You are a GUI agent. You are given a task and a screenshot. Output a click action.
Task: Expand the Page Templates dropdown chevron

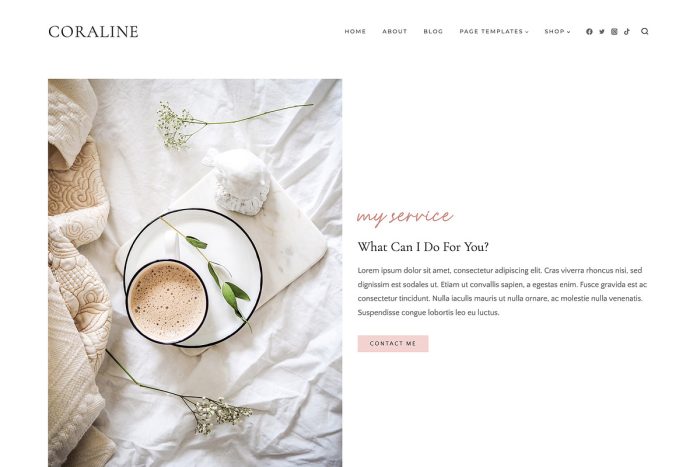527,32
